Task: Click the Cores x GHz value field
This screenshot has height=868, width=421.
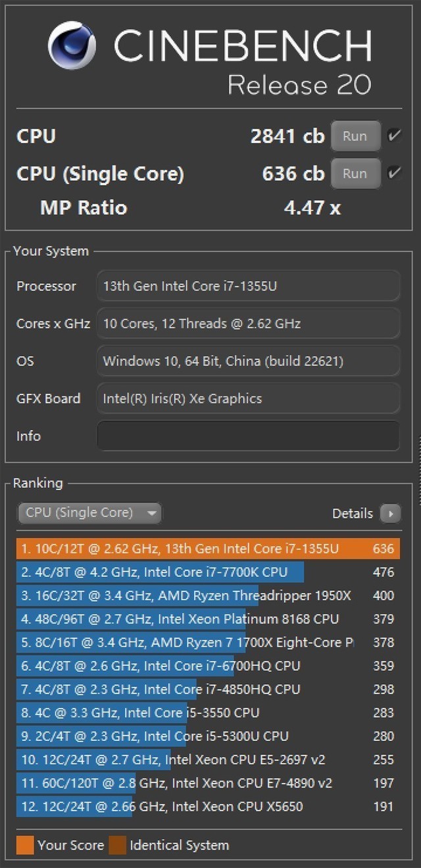Action: (248, 323)
